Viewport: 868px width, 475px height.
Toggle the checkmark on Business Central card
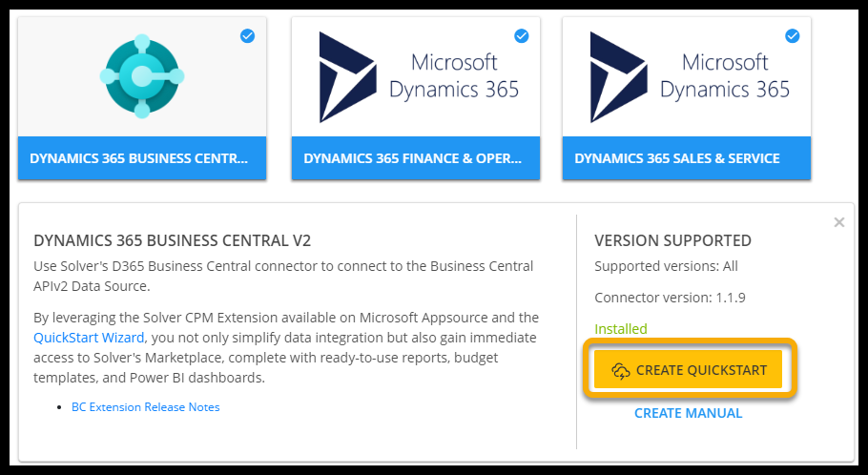point(248,36)
